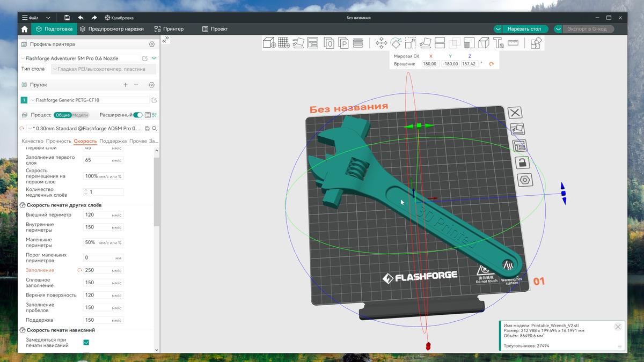This screenshot has height=362, width=644.
Task: Switch to the Предпросмотр нарезки tab
Action: coord(112,29)
